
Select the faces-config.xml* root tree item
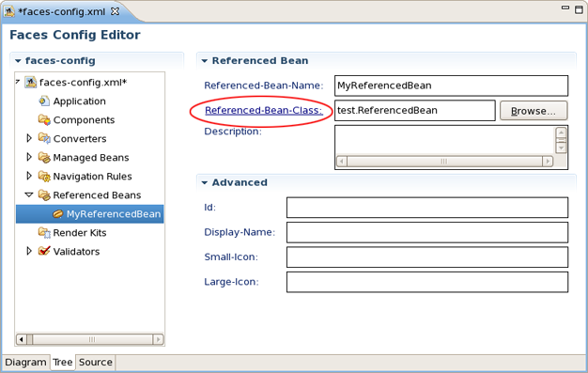click(84, 83)
